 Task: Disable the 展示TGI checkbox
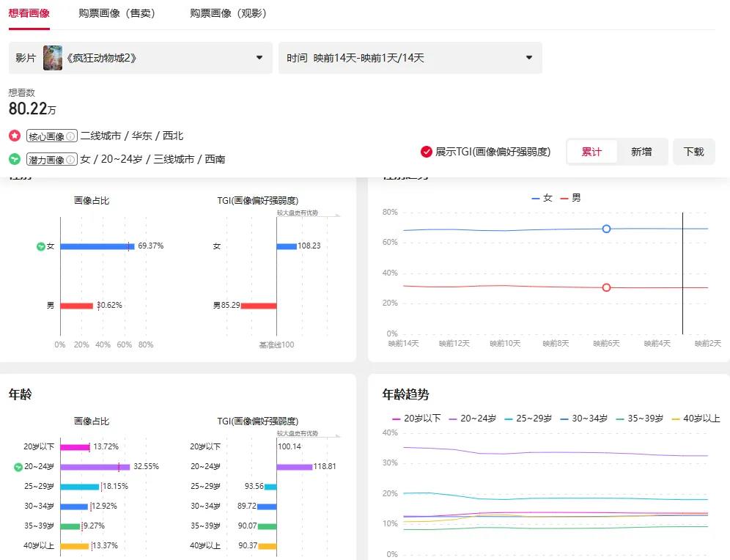425,152
